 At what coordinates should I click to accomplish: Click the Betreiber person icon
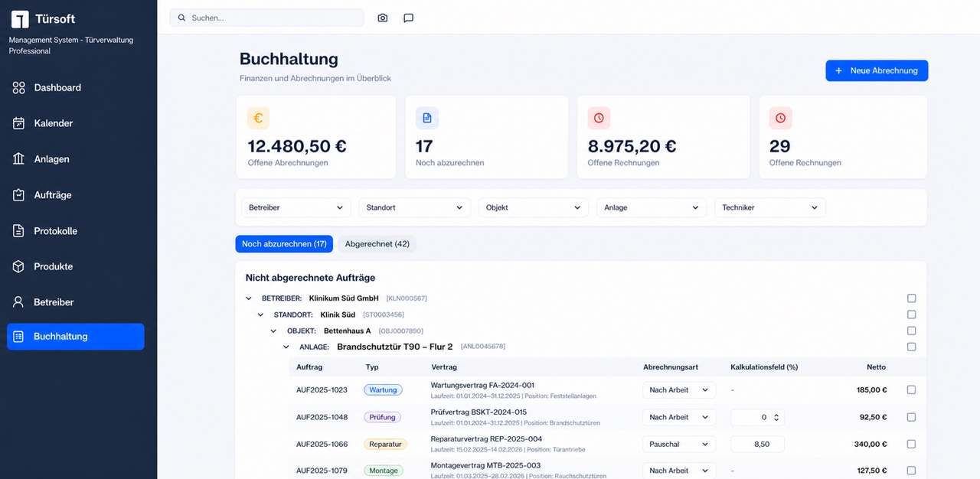(19, 302)
